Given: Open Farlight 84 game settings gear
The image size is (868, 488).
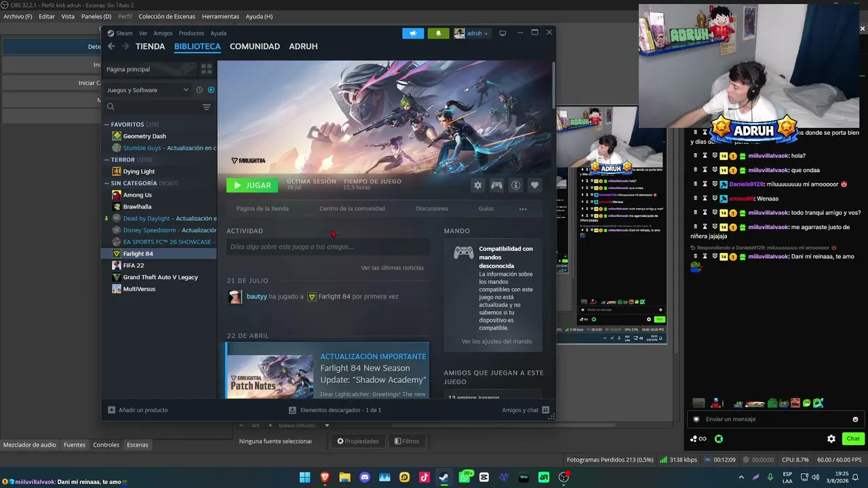Looking at the screenshot, I should (478, 185).
